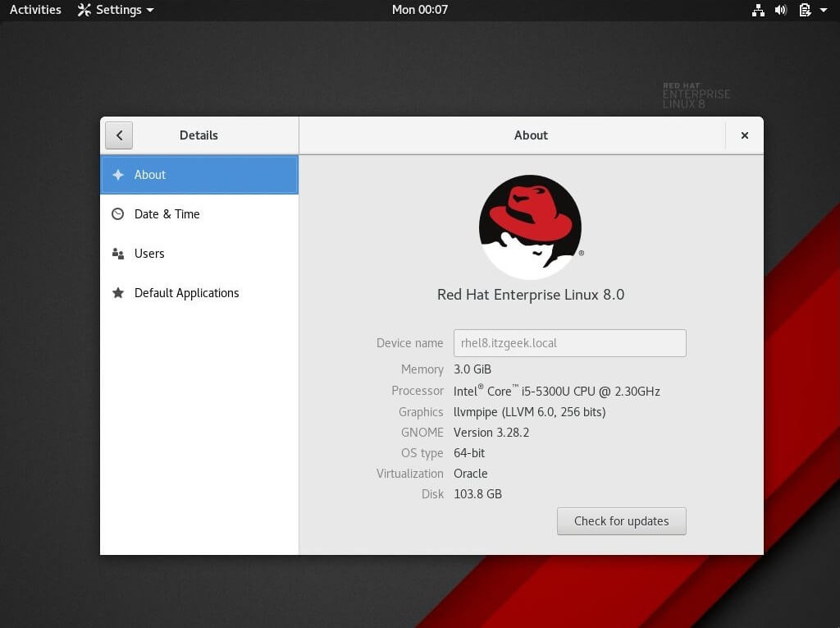Image resolution: width=840 pixels, height=628 pixels.
Task: Click the Device name text field
Action: point(569,343)
